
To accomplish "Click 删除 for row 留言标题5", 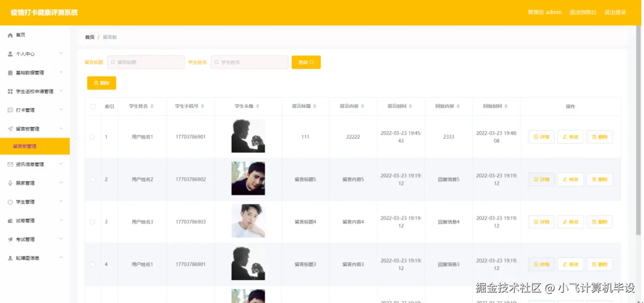I will 600,179.
